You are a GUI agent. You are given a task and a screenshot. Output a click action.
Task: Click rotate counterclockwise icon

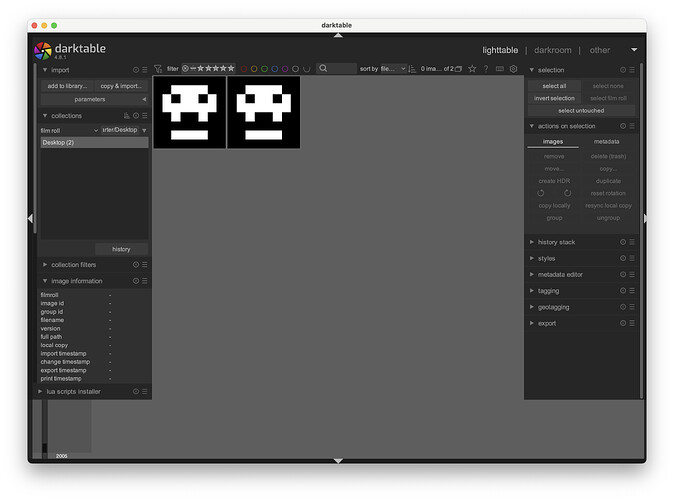click(x=541, y=193)
